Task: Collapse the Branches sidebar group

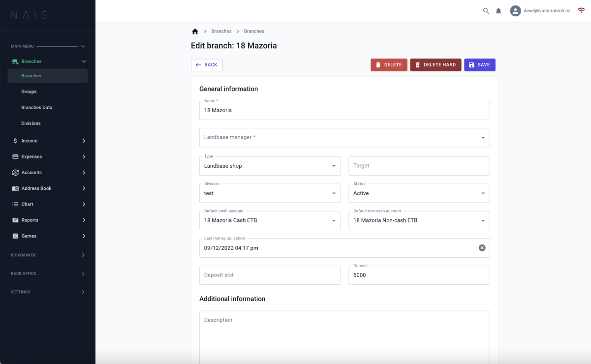Action: pyautogui.click(x=84, y=61)
